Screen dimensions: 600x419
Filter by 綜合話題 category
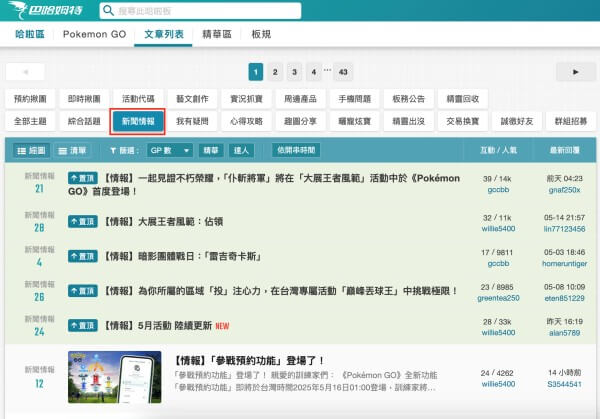pos(84,121)
